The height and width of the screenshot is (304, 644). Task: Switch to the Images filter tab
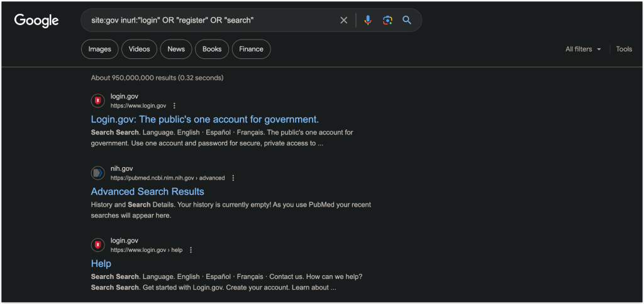tap(100, 49)
